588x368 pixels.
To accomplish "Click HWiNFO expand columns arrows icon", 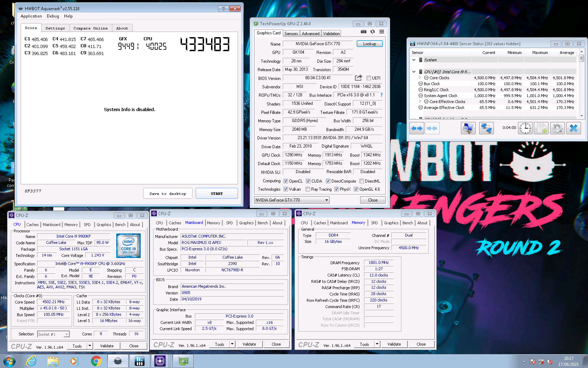I will coord(417,128).
